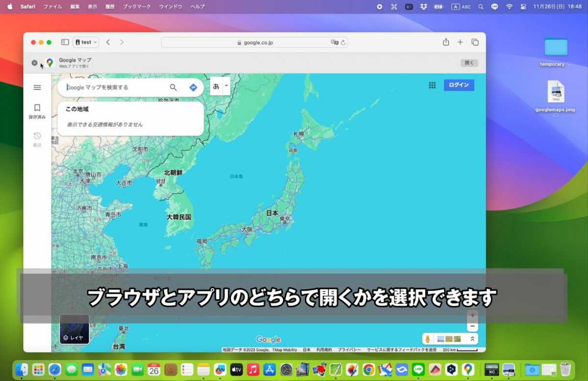This screenshot has height=381, width=588.
Task: Open the ヘルプ menu
Action: pos(197,7)
